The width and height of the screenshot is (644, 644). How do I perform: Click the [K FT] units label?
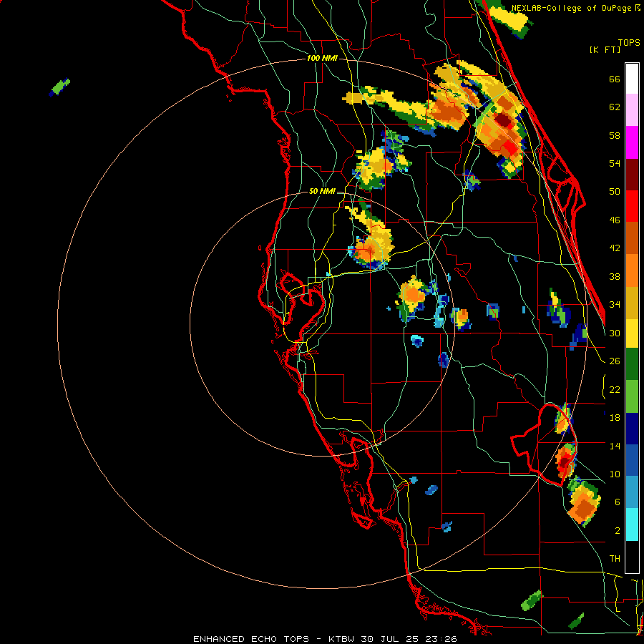[605, 49]
